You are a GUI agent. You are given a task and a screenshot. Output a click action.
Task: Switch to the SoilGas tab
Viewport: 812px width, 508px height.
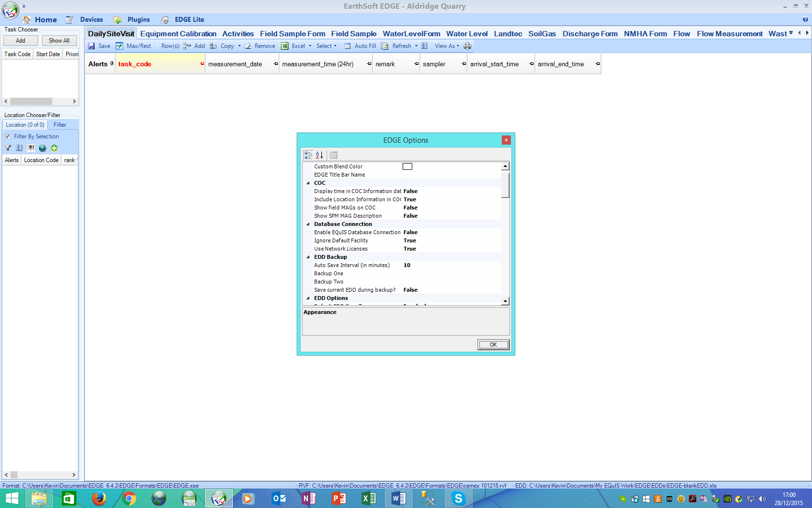542,33
